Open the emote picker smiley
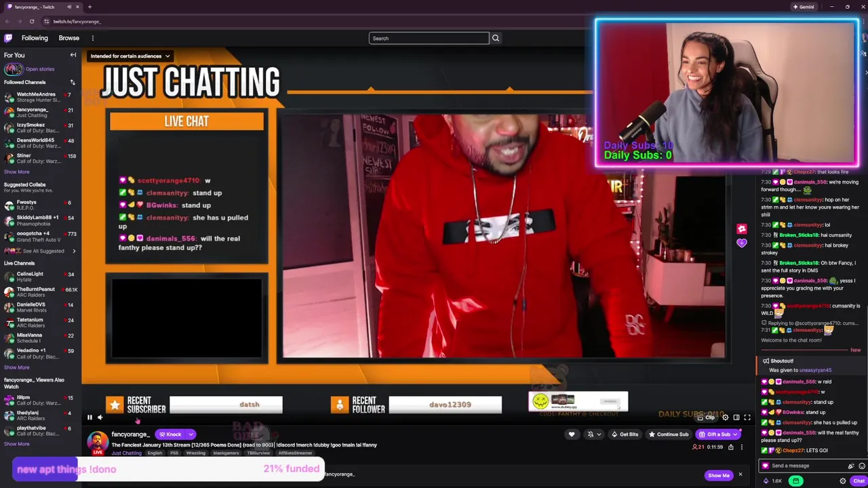This screenshot has height=488, width=868. (x=862, y=466)
